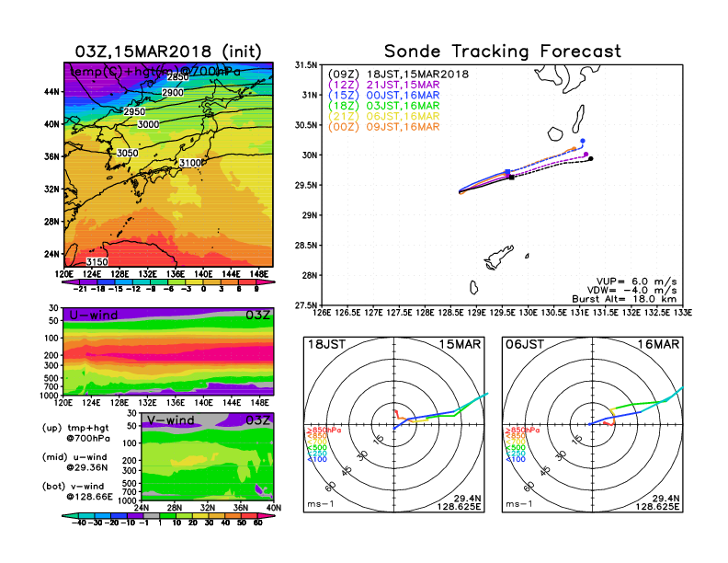
Task: Click the "(mid) u-wind @29.36N" description
Action: pos(75,462)
